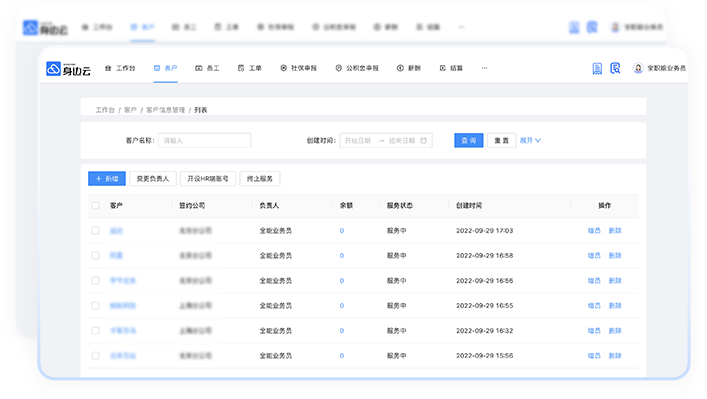Open the 全职能业务员 user menu
This screenshot has height=399, width=707.
pos(666,68)
